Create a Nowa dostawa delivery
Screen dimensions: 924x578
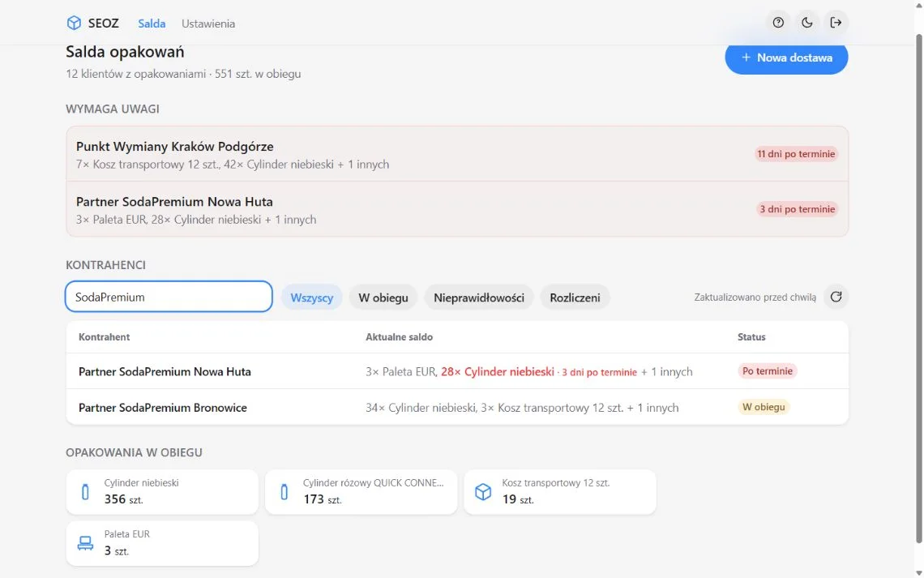tap(786, 58)
